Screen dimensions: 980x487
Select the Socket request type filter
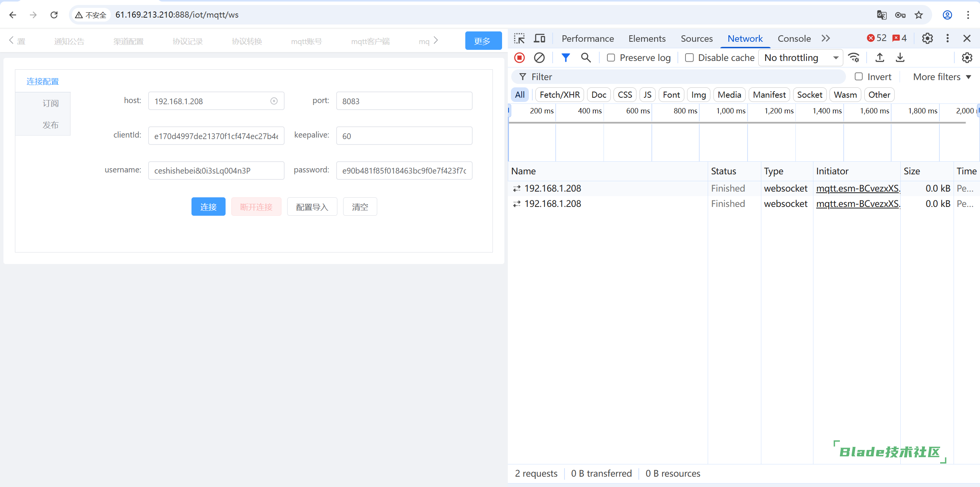tap(809, 95)
